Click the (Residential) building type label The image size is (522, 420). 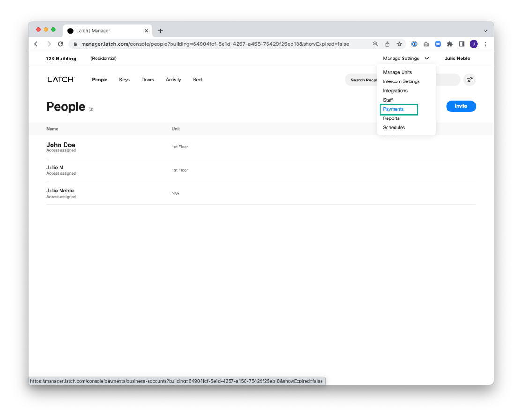pyautogui.click(x=104, y=58)
